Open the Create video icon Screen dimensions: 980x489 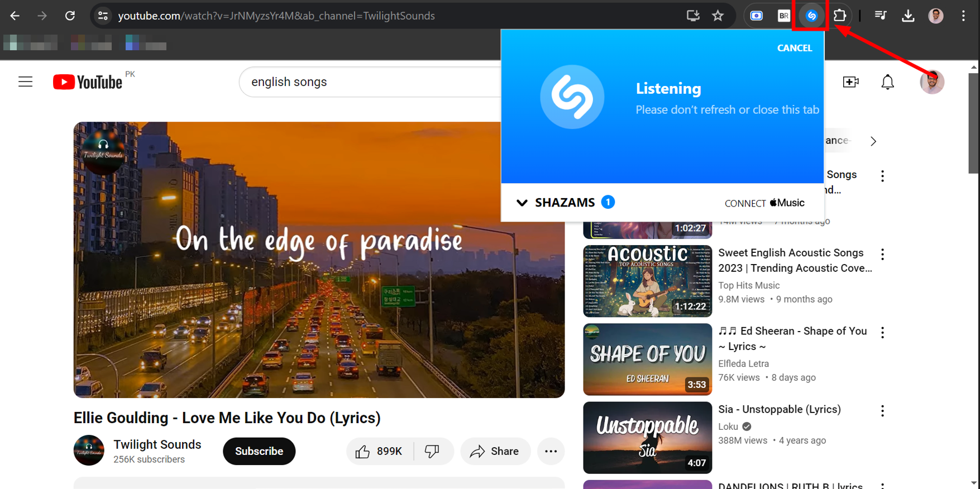tap(850, 81)
